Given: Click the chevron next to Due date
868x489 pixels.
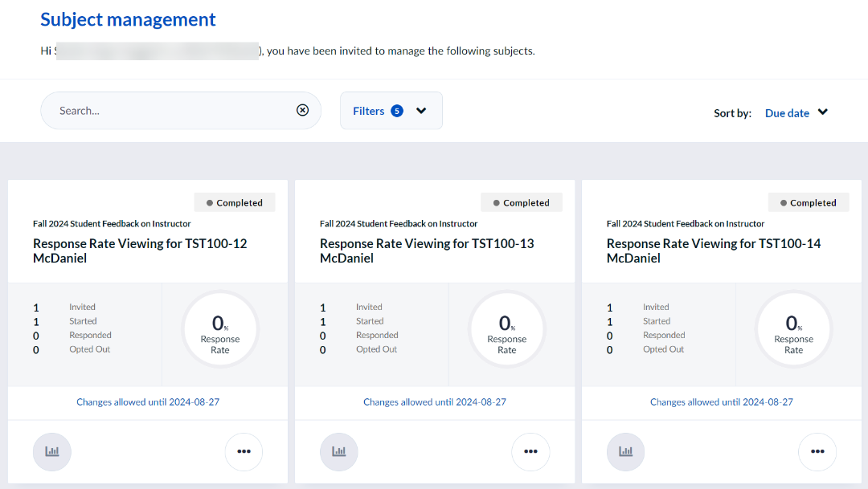Looking at the screenshot, I should [823, 112].
